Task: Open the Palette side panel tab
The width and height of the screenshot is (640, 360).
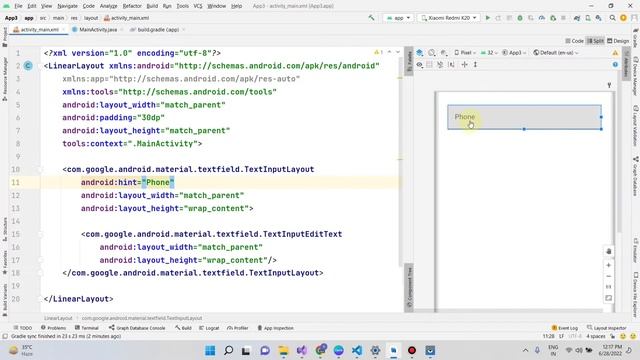Action: click(x=409, y=61)
